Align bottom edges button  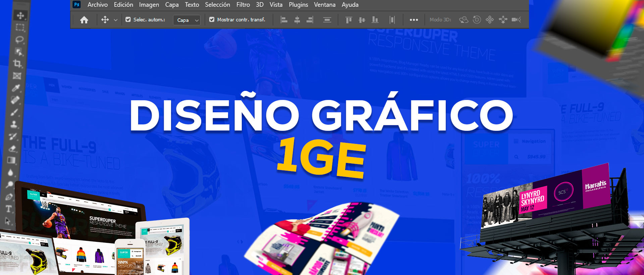tap(375, 20)
